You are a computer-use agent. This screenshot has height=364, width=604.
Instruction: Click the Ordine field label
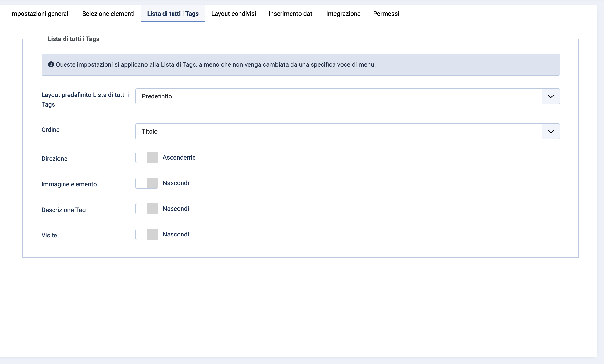51,130
